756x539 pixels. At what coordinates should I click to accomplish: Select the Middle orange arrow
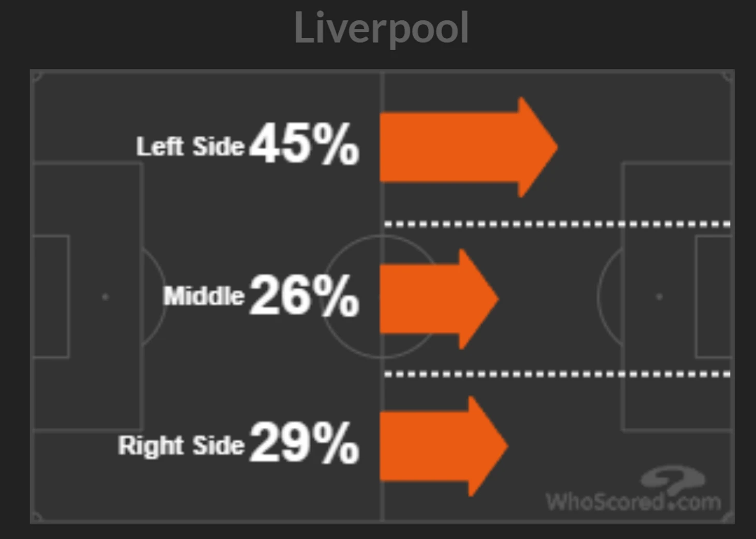point(439,299)
